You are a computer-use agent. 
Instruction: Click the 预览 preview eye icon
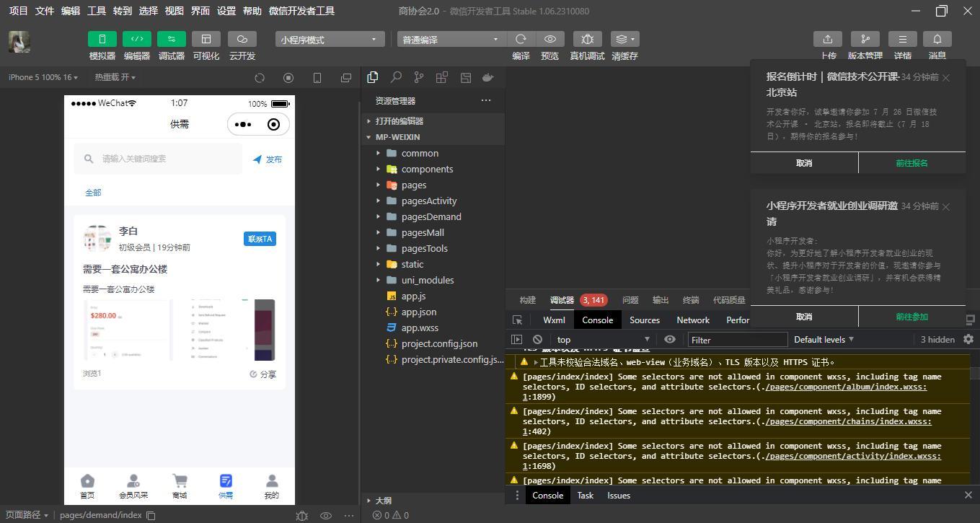[550, 39]
